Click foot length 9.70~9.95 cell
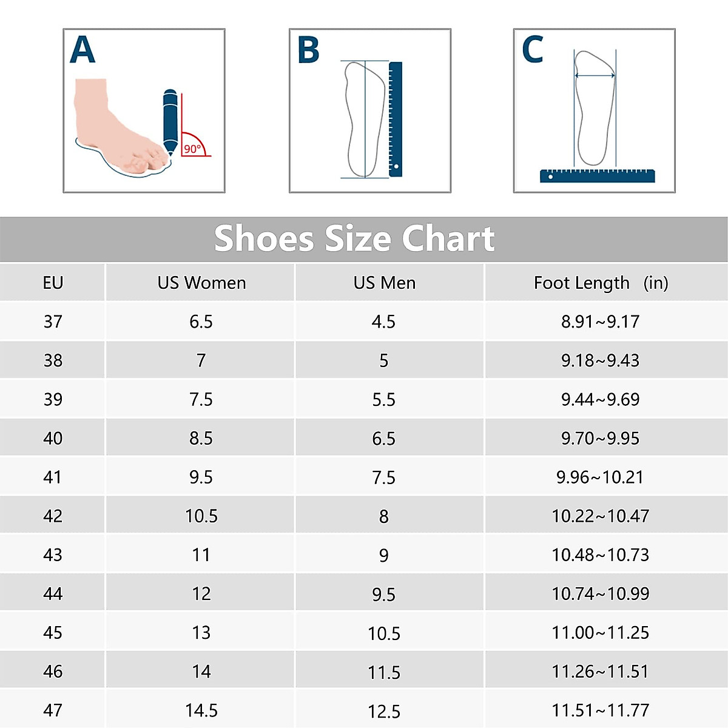 click(600, 438)
